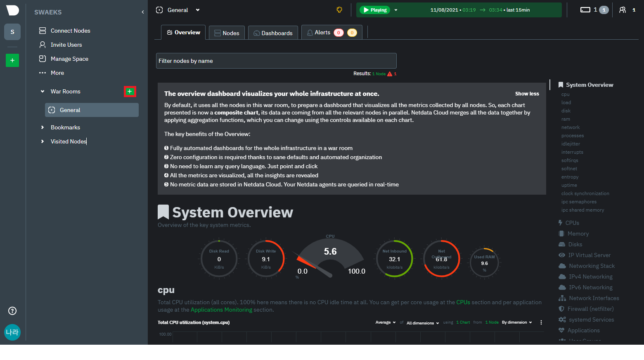
Task: Switch to the Dashboards tab
Action: 273,33
